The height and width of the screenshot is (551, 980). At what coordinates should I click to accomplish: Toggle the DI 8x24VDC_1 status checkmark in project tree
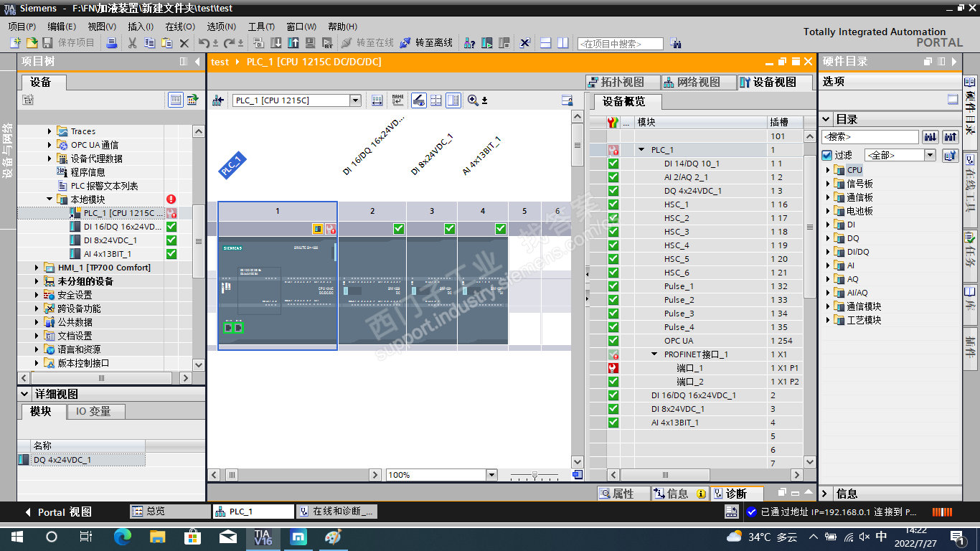171,240
